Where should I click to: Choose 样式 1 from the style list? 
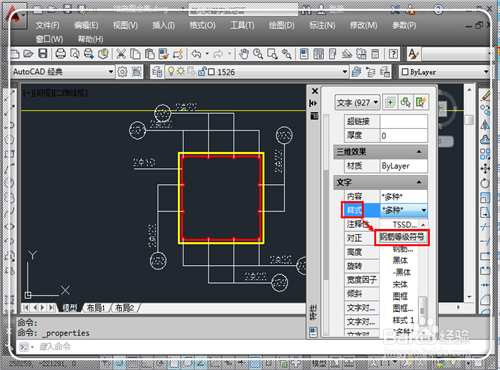[403, 320]
